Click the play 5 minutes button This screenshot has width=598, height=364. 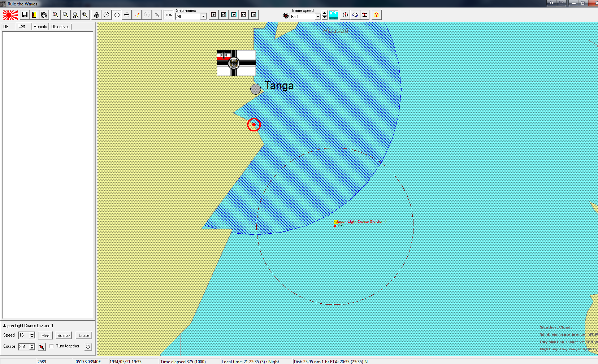[x=224, y=14]
